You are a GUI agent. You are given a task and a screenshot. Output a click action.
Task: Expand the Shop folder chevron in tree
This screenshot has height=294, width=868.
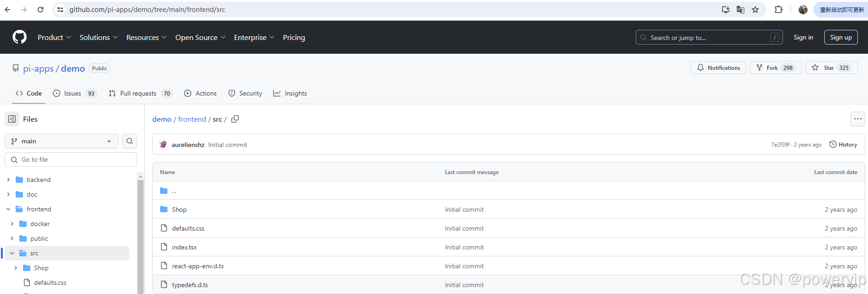16,268
